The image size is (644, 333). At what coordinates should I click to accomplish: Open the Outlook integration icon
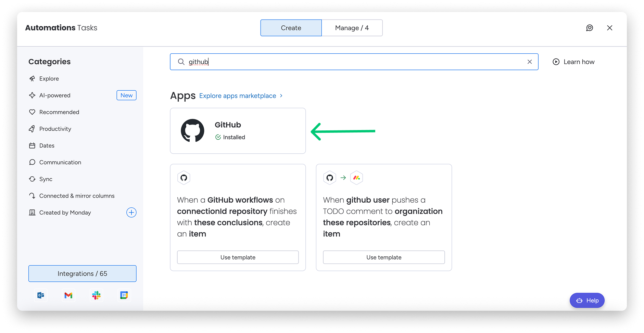pos(41,295)
